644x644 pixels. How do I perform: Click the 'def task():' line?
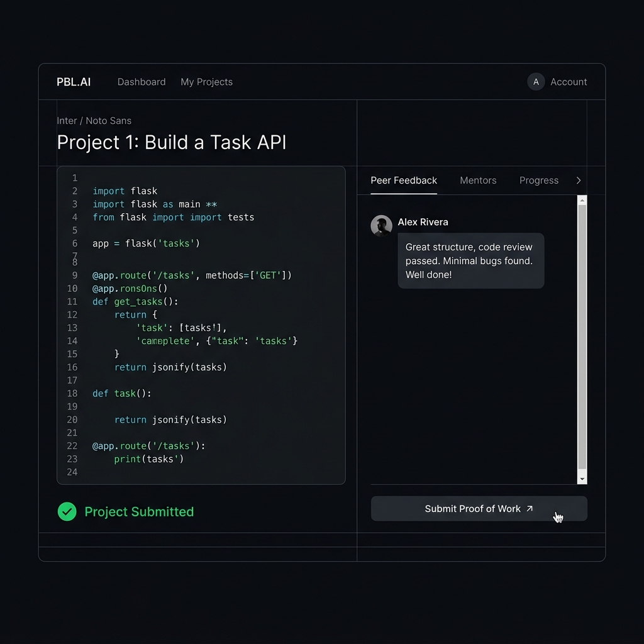121,394
